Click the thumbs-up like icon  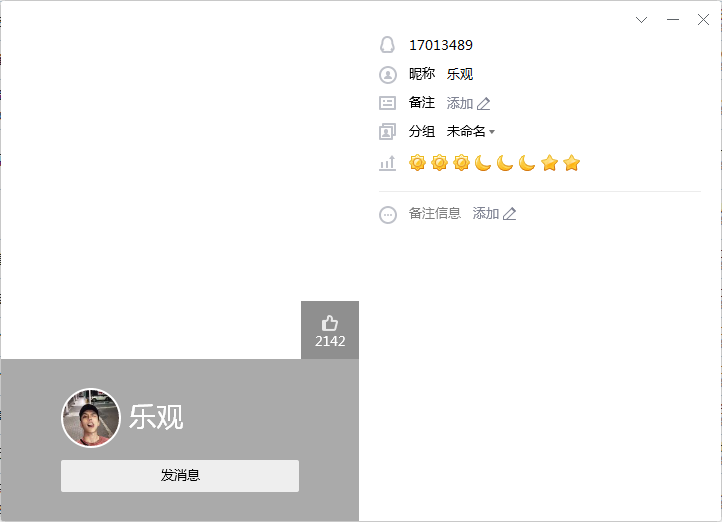click(x=330, y=323)
